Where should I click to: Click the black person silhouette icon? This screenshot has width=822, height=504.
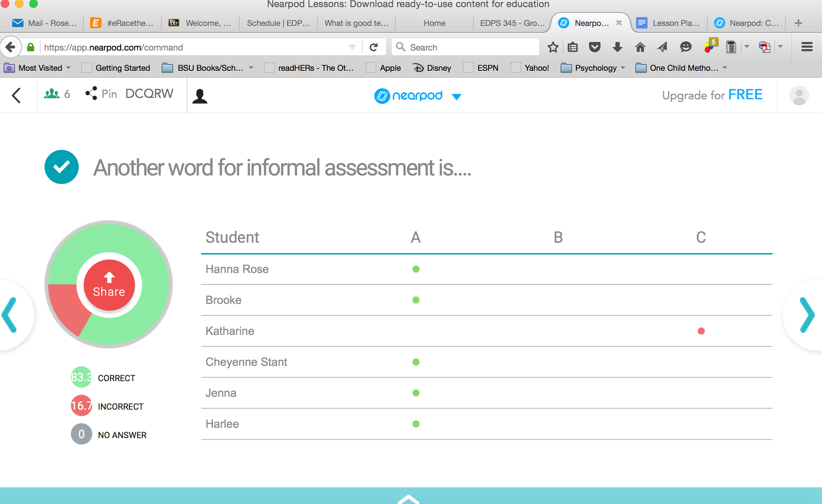(x=200, y=96)
